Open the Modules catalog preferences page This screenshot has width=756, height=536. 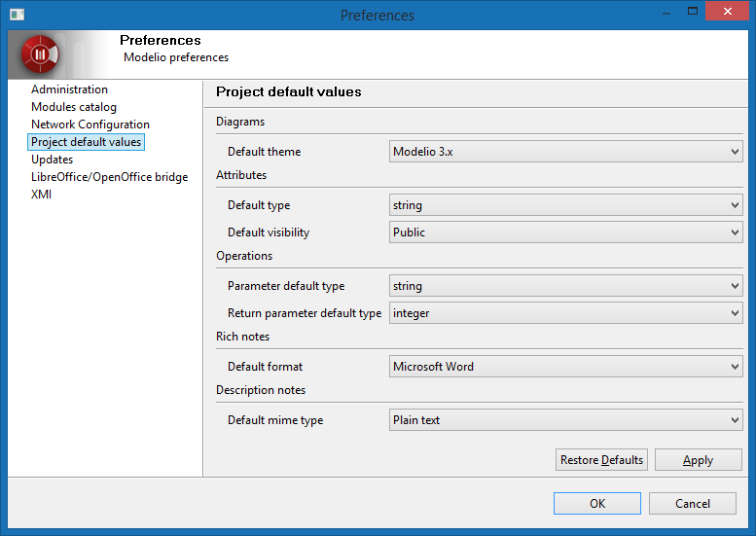click(x=74, y=107)
